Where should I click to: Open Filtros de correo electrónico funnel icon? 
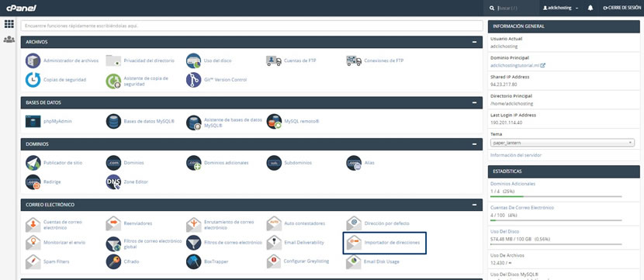click(193, 242)
